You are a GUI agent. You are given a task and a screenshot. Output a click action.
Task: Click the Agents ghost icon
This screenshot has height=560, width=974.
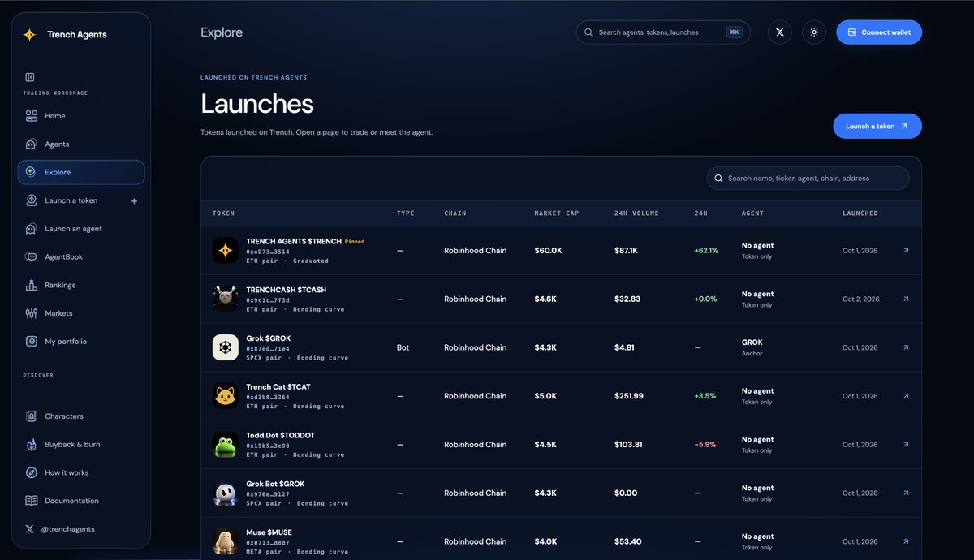[x=31, y=144]
